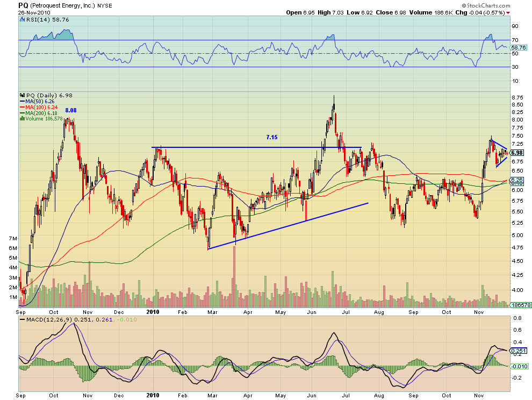Image resolution: width=532 pixels, height=400 pixels.
Task: Click the 58.76 RSI value tag
Action: pyautogui.click(x=519, y=48)
